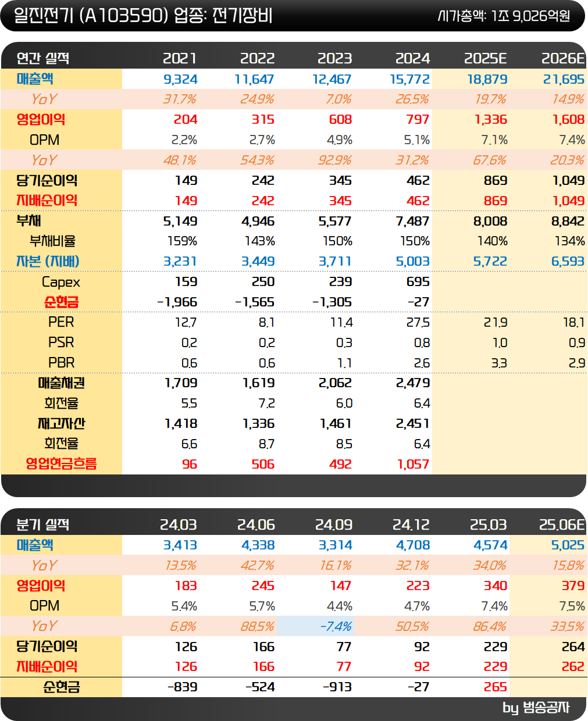Select the 2021 column header
Screen dimensions: 588x721
click(x=180, y=58)
